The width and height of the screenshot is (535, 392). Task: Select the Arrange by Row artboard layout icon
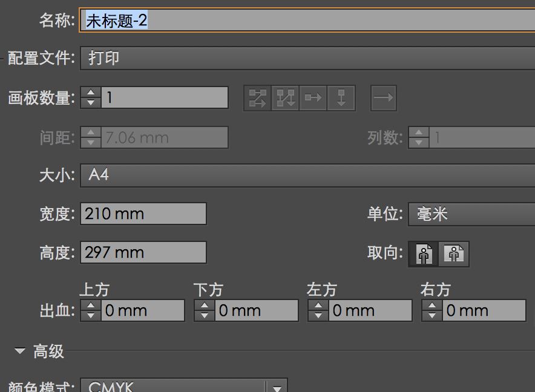click(313, 97)
